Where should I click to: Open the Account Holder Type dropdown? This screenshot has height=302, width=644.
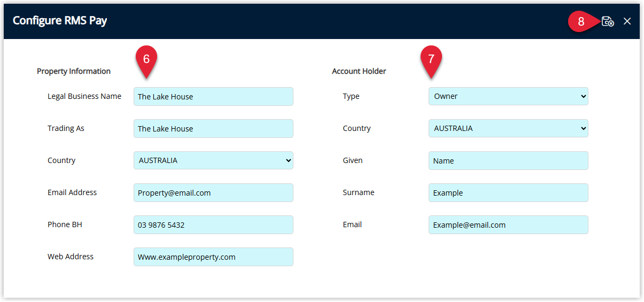click(x=508, y=96)
